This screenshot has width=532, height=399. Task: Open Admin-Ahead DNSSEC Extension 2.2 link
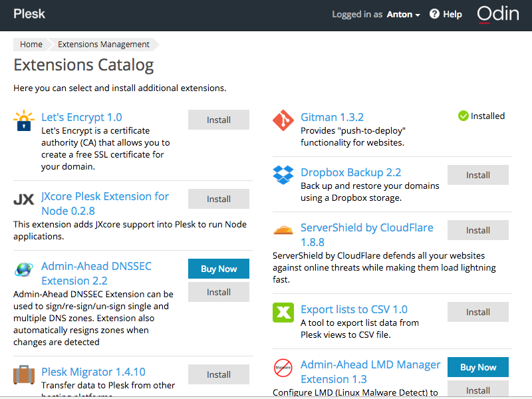pyautogui.click(x=96, y=273)
